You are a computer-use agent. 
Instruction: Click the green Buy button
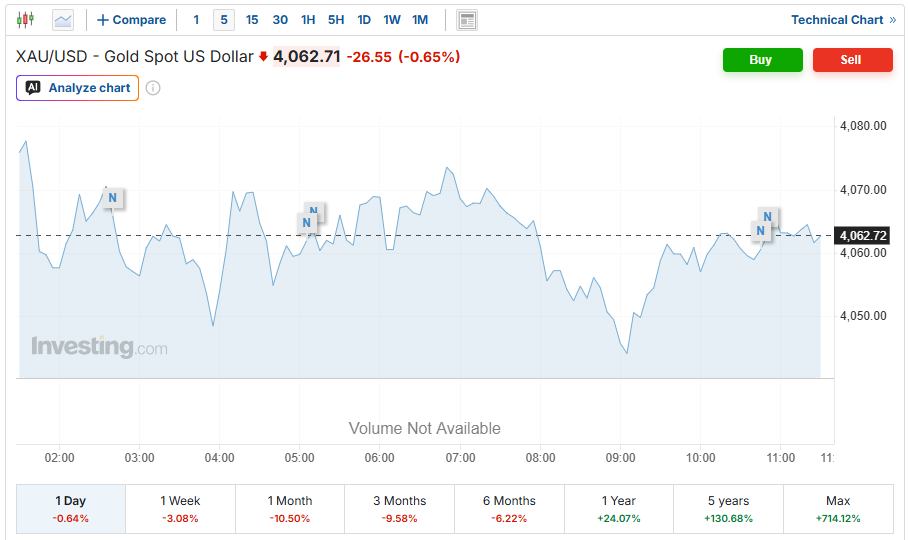(x=763, y=60)
